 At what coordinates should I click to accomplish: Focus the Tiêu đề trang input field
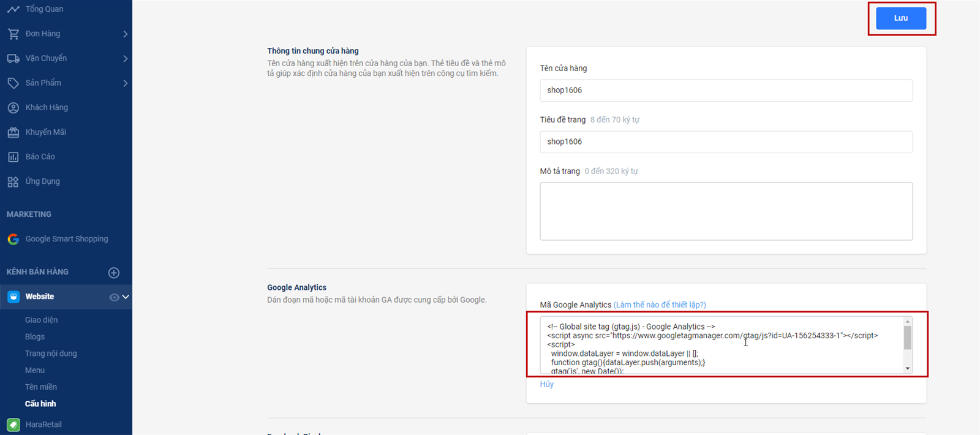click(x=726, y=142)
